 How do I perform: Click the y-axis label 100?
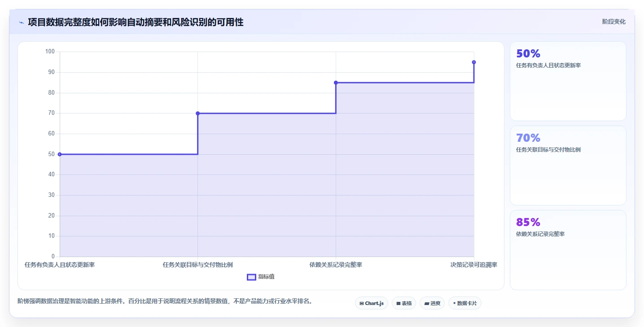[50, 52]
